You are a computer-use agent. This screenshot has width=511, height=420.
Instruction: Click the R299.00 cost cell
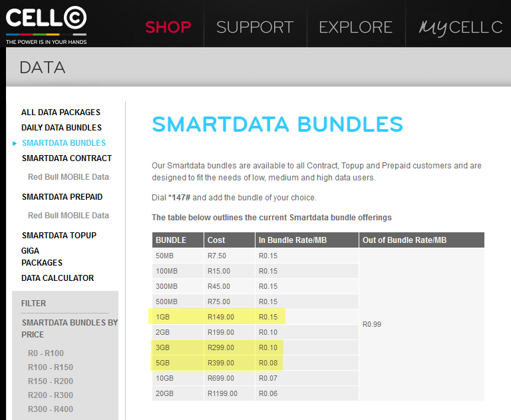(x=230, y=347)
